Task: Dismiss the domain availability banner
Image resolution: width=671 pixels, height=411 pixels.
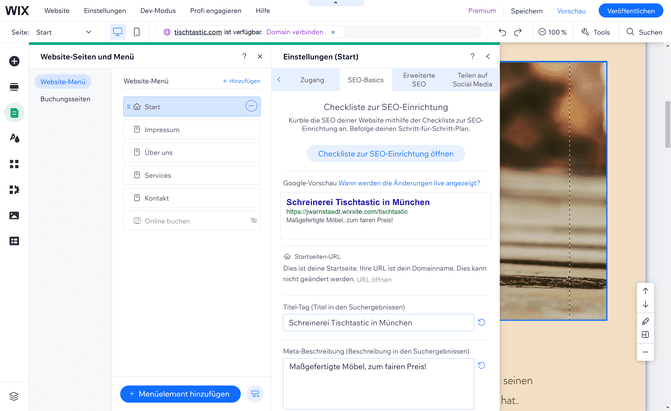Action: [x=333, y=32]
